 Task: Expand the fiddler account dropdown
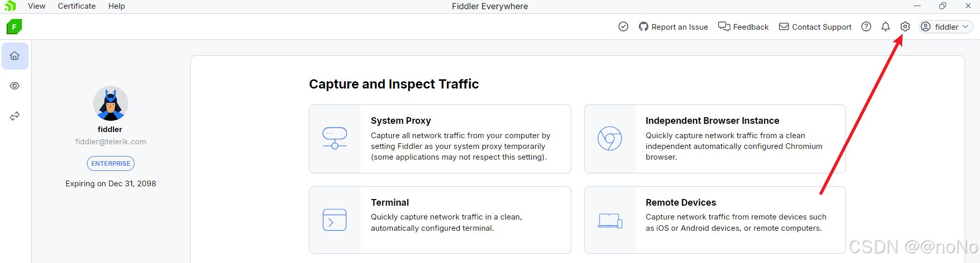pyautogui.click(x=946, y=27)
